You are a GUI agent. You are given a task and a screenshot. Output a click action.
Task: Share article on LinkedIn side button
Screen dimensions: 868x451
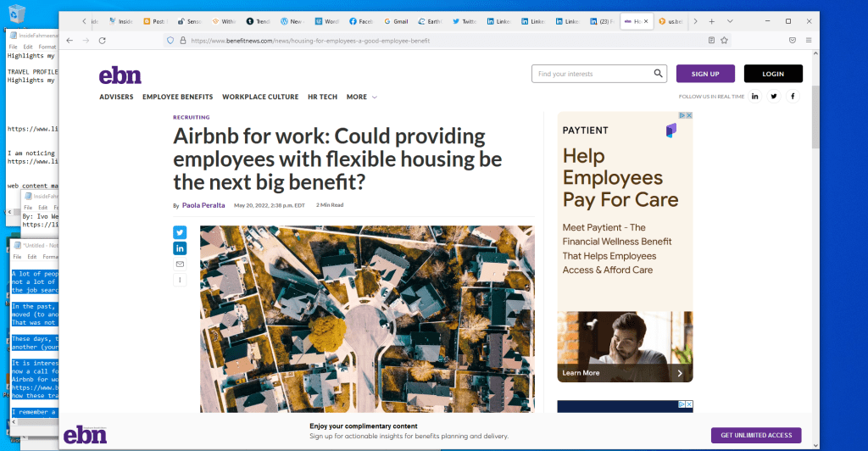[x=180, y=248]
